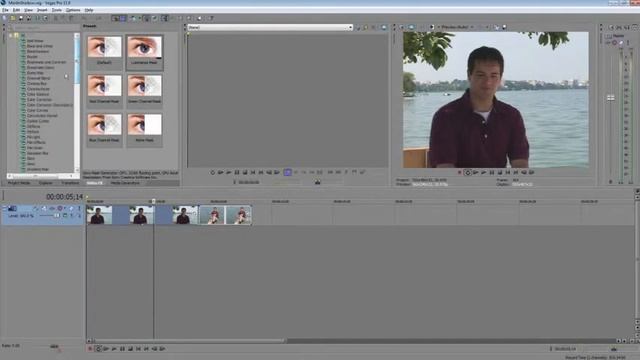The width and height of the screenshot is (640, 360).
Task: Open Track Motion on video track header
Action: (x=44, y=208)
